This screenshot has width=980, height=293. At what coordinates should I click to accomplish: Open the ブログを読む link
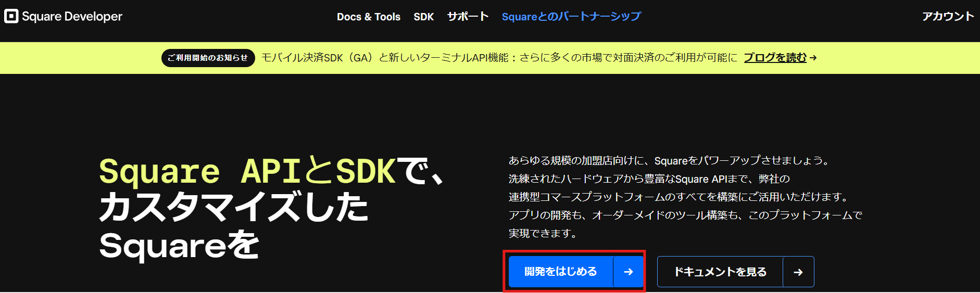(775, 58)
